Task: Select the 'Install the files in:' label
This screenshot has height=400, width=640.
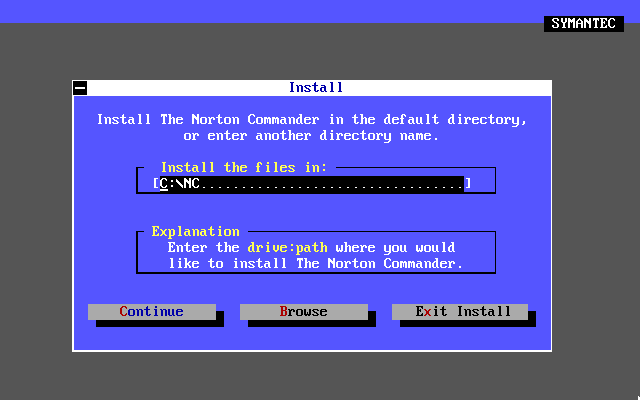Action: [x=244, y=167]
